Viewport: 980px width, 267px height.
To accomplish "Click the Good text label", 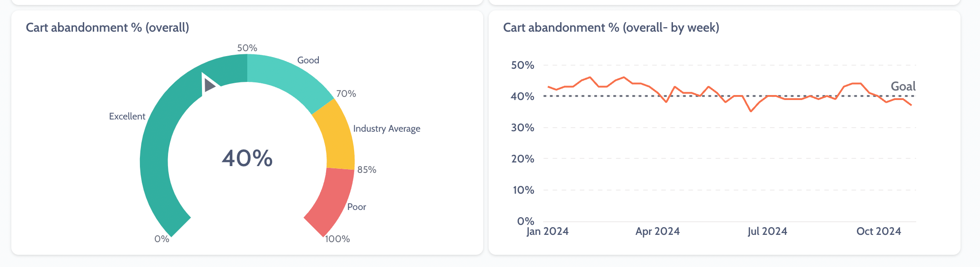I will (308, 60).
